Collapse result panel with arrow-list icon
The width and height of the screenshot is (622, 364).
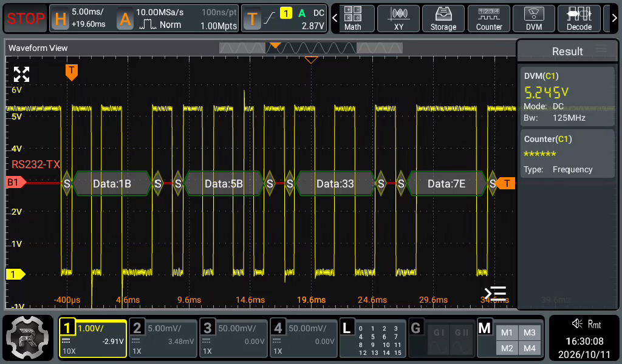pyautogui.click(x=496, y=294)
